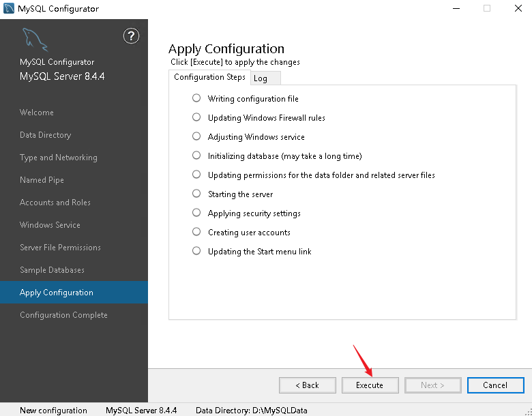Click 'Apply Configuration' page heading
This screenshot has height=416, width=532.
click(x=226, y=49)
